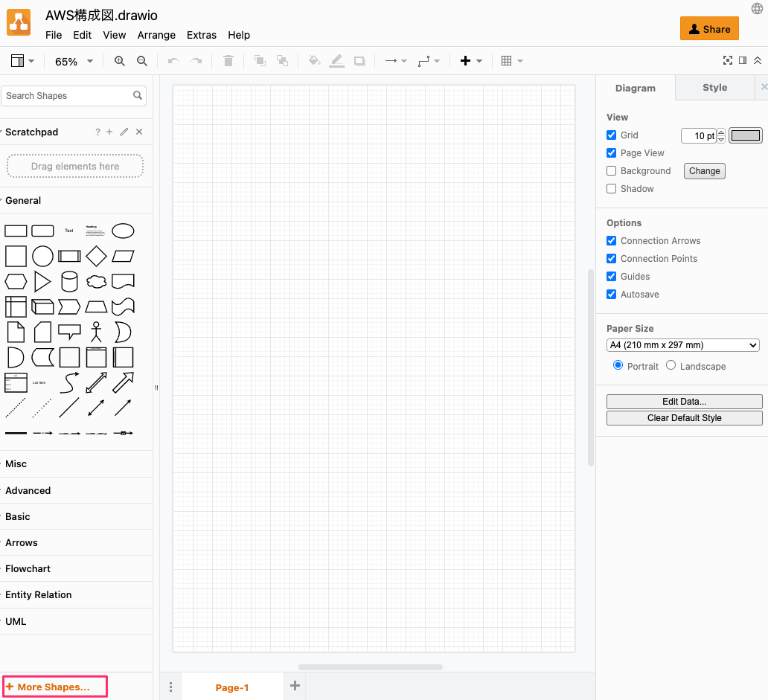Enable the Background checkbox
This screenshot has height=700, width=768.
(x=611, y=170)
